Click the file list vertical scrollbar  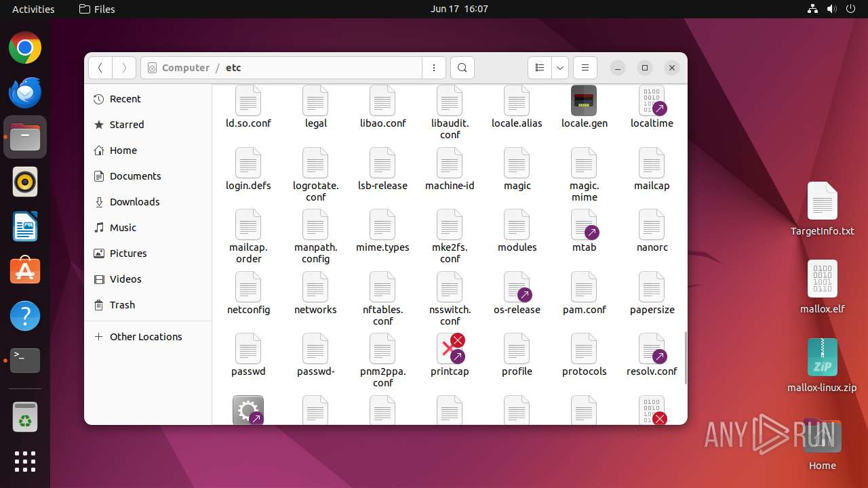pos(684,357)
